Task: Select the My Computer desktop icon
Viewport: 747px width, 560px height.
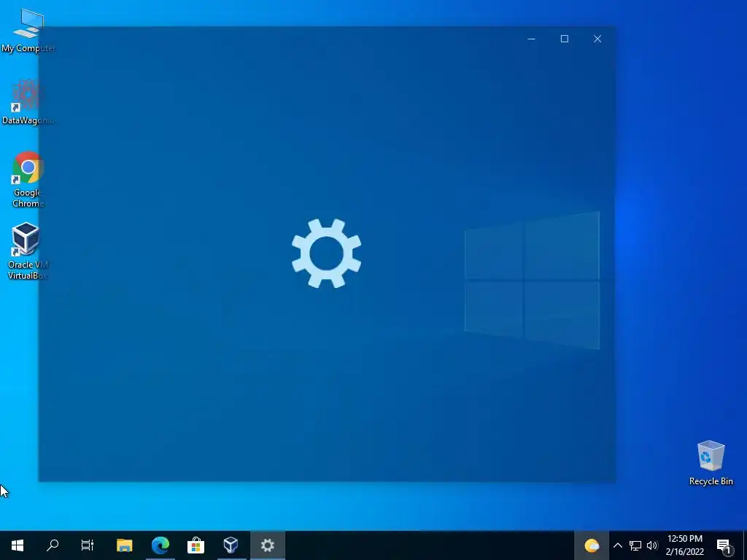Action: (x=28, y=31)
